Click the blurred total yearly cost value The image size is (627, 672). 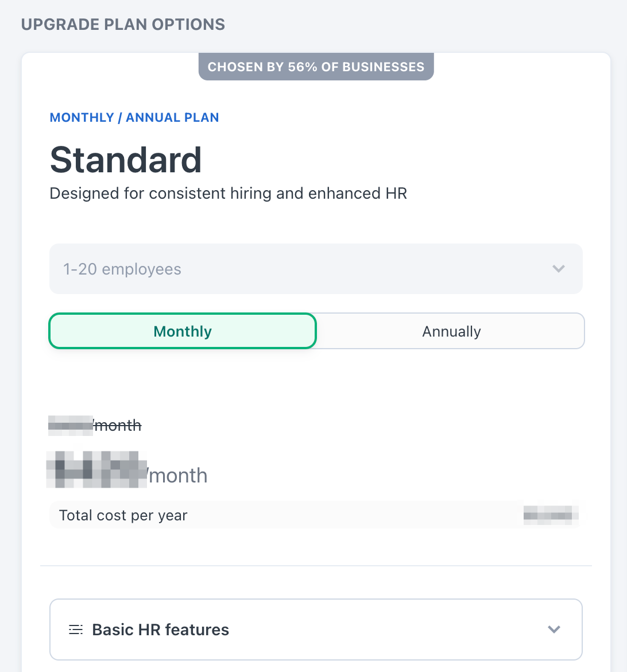551,515
